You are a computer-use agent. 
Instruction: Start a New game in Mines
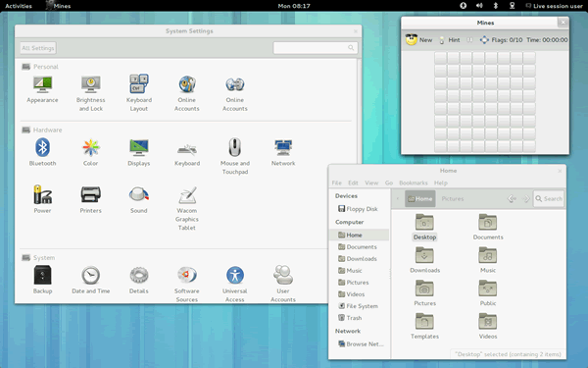418,40
